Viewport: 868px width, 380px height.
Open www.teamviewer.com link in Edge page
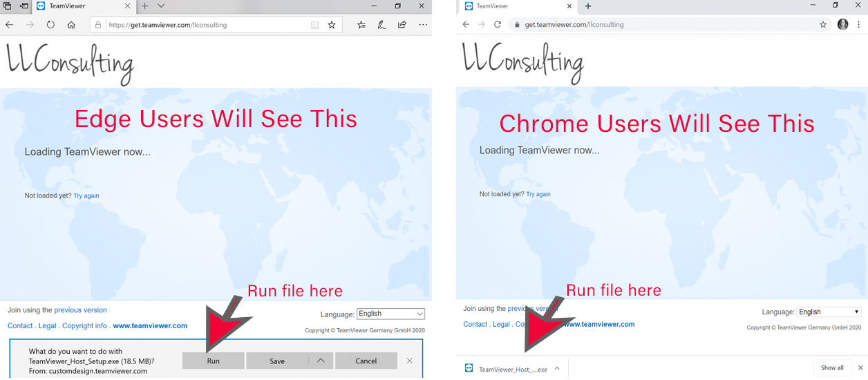pyautogui.click(x=150, y=326)
